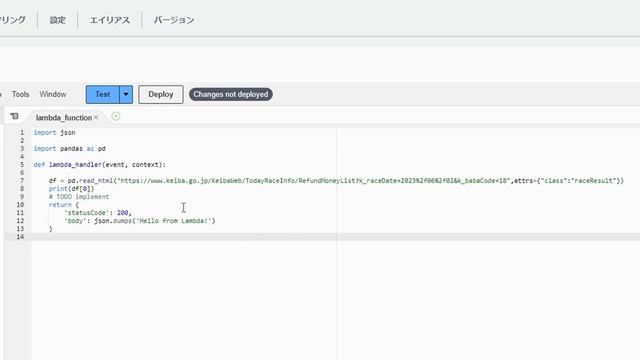The height and width of the screenshot is (360, 640).
Task: Click the Changes not deployed badge
Action: coord(231,94)
